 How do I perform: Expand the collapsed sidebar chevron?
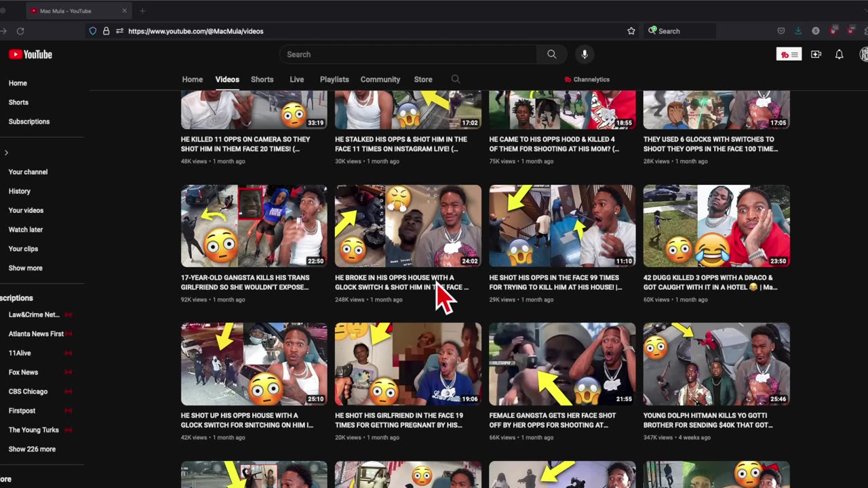6,152
